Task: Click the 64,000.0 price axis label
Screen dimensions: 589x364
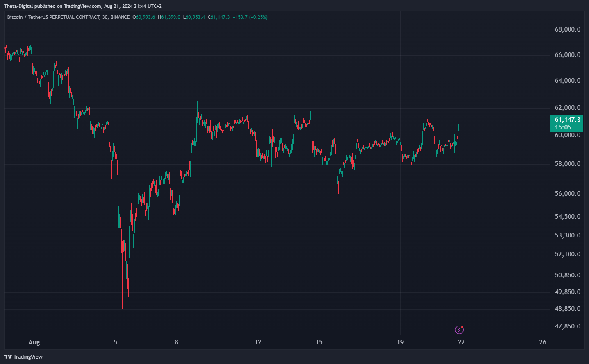Action: coord(567,81)
